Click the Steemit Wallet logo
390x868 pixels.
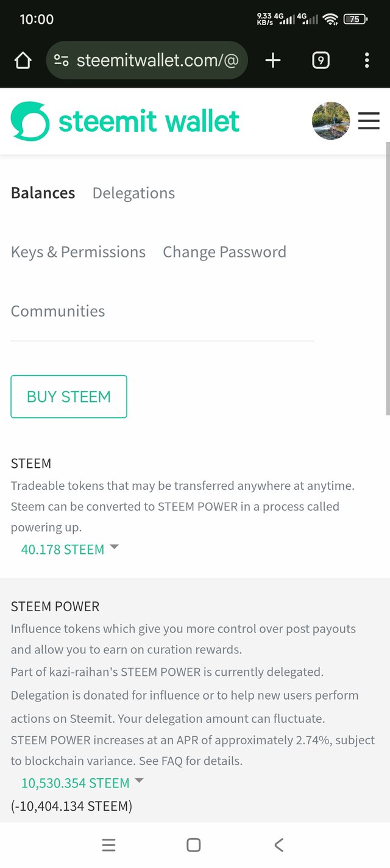[x=125, y=121]
